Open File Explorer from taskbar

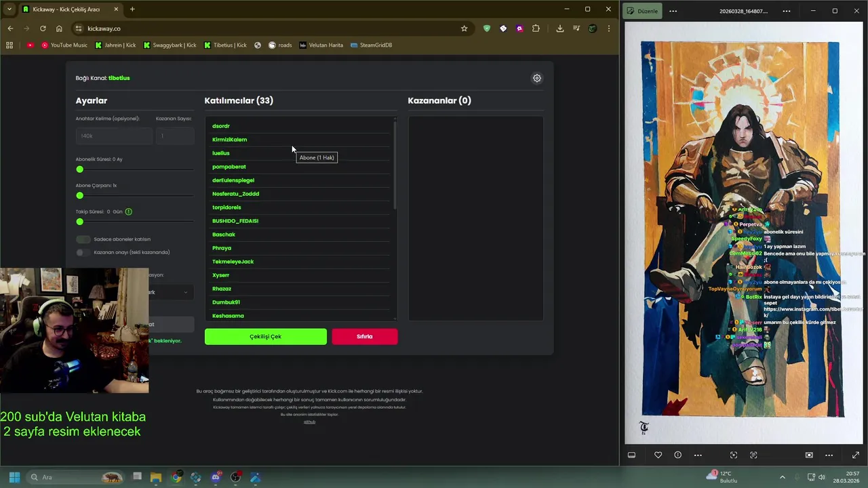tap(156, 477)
